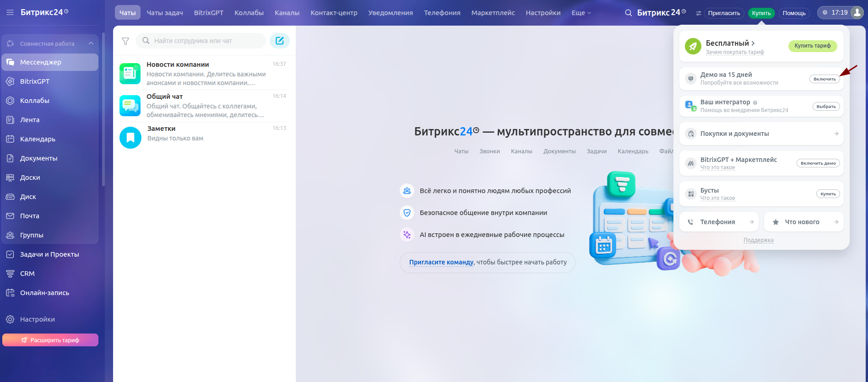Open the Каналы tab
Image resolution: width=868 pixels, height=382 pixels.
(x=287, y=13)
